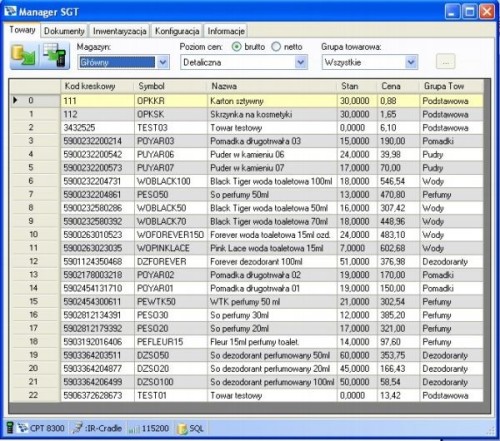Screen dimensions: 500x441
Task: Click the SQL database status icon
Action: point(182,429)
